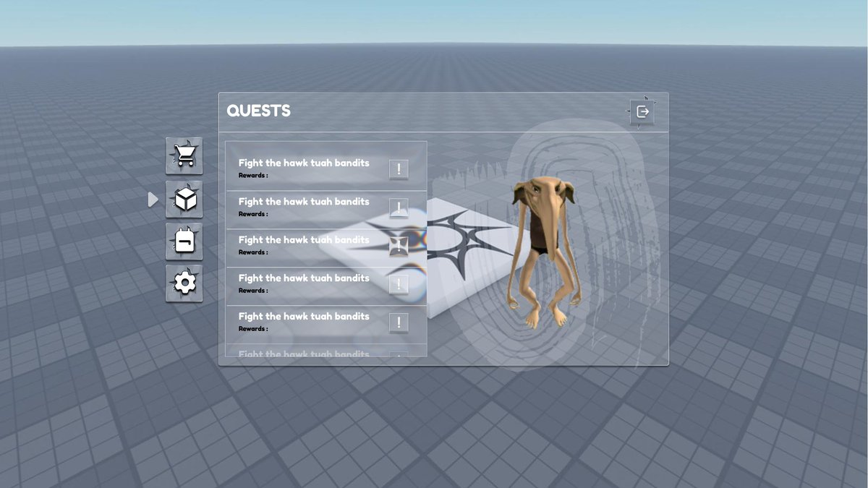Click the partially hidden quest at list bottom
The width and height of the screenshot is (868, 488).
tap(305, 354)
